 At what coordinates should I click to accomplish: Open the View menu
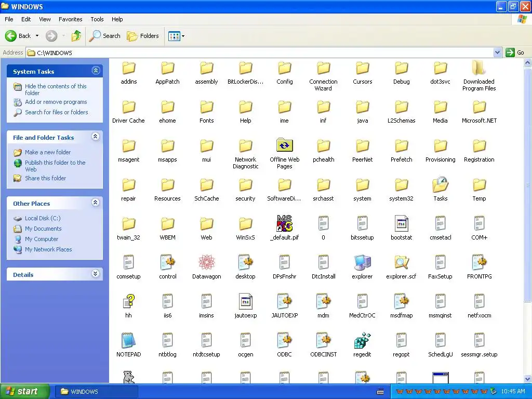pos(45,19)
